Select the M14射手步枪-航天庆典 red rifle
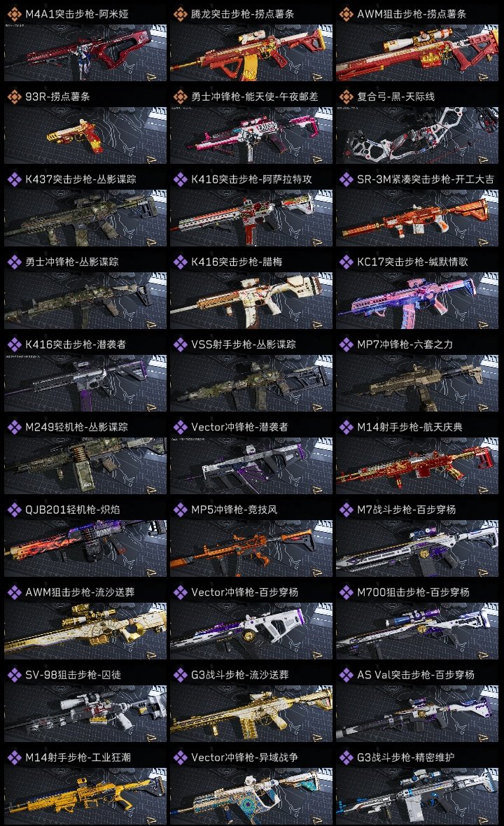Image resolution: width=504 pixels, height=826 pixels. tap(417, 465)
